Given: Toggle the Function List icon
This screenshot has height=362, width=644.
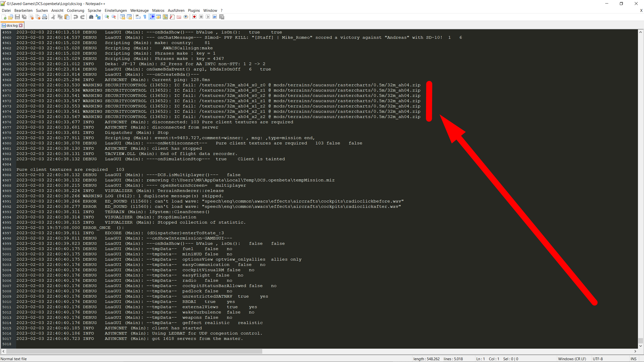Looking at the screenshot, I should click(x=172, y=17).
